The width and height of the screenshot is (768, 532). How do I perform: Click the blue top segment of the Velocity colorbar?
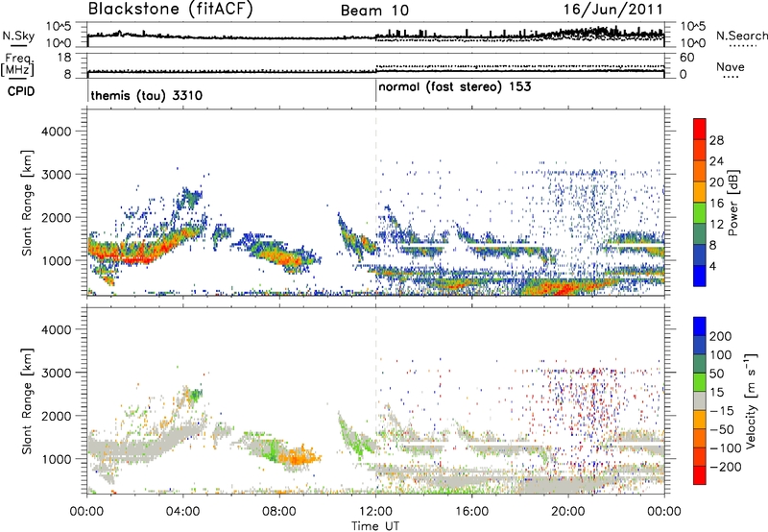pos(700,326)
